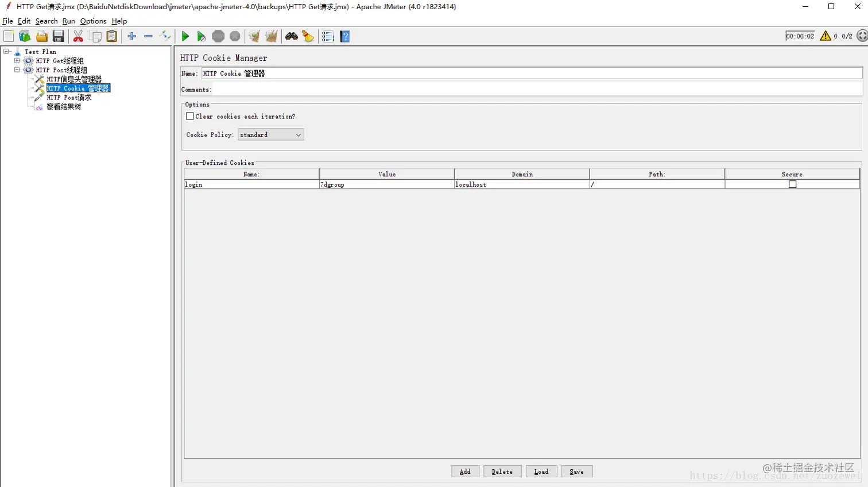868x487 pixels.
Task: Click the Copy icon in the toolbar
Action: point(95,36)
